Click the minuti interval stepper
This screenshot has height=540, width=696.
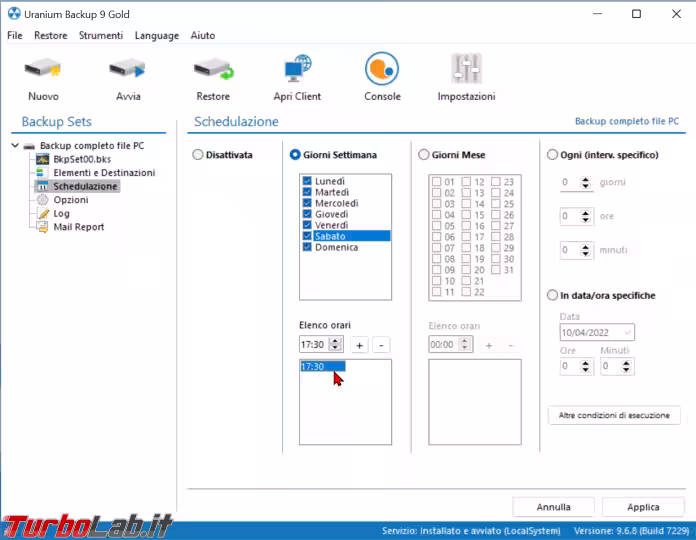585,250
